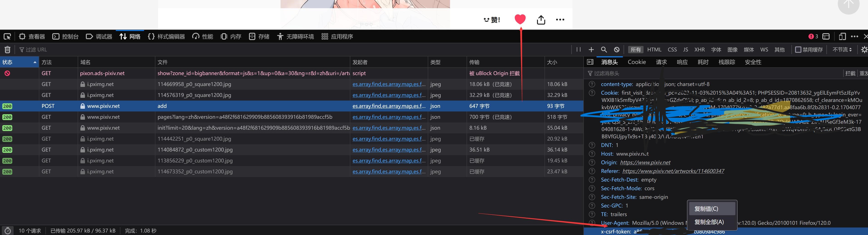Focus the 过滤 URL filter field

point(293,50)
